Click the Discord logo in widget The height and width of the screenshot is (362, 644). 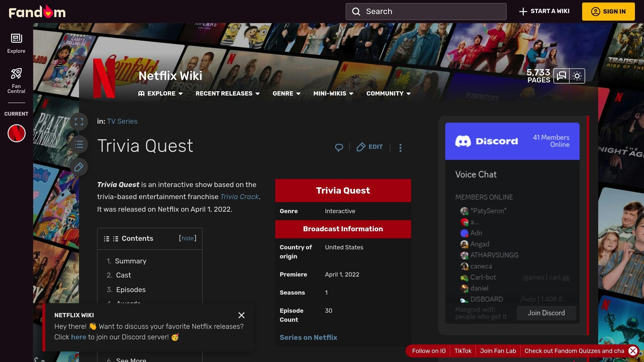(x=486, y=141)
